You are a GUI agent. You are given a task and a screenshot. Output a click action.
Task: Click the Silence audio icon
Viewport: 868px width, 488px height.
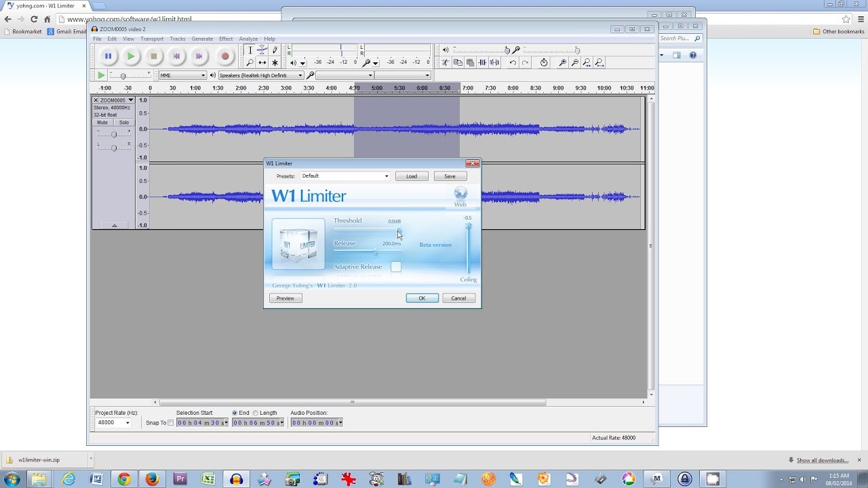tap(495, 62)
